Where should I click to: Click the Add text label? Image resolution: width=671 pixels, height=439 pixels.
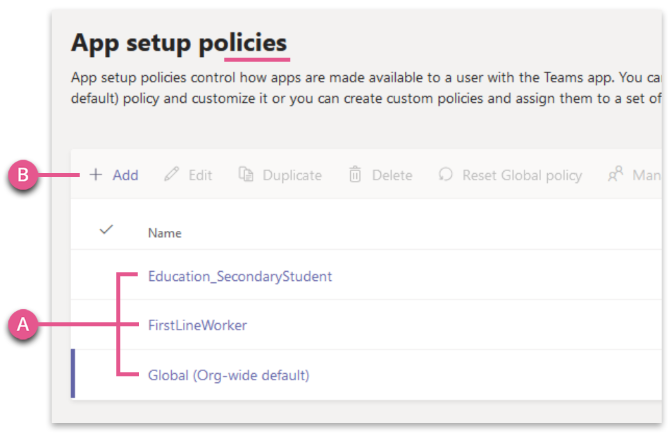tap(125, 175)
